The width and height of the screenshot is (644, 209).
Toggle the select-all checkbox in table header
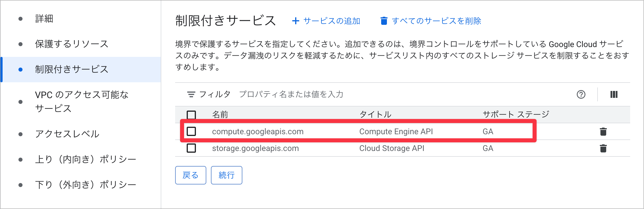(191, 115)
